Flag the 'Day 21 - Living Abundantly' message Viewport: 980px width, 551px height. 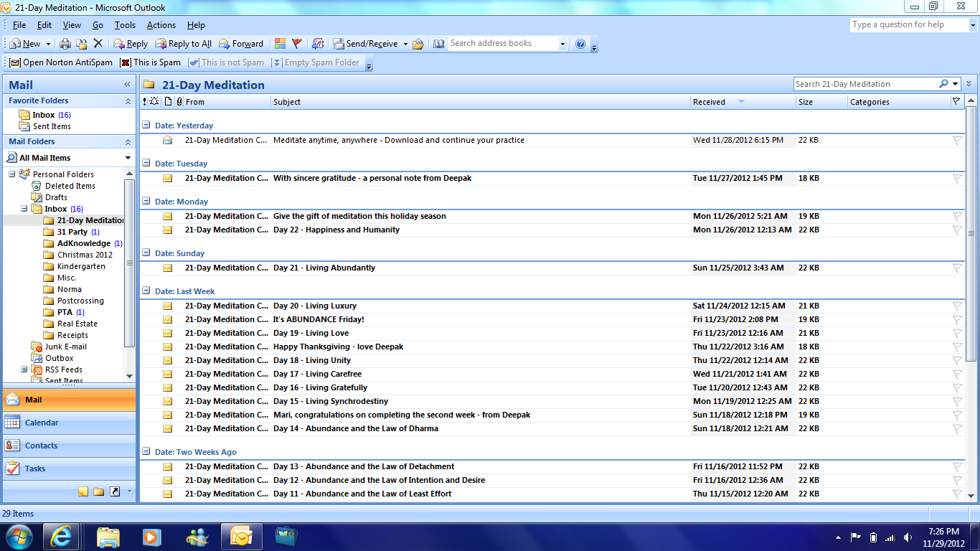[957, 268]
